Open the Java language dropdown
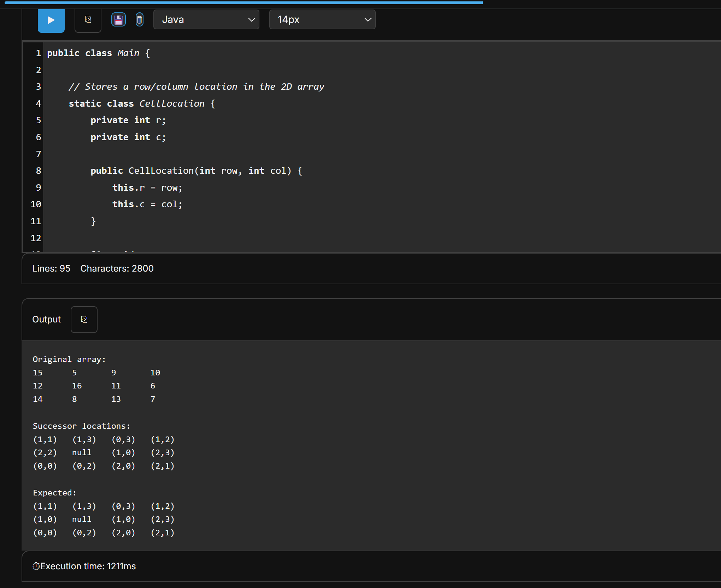Image resolution: width=721 pixels, height=588 pixels. (x=206, y=19)
